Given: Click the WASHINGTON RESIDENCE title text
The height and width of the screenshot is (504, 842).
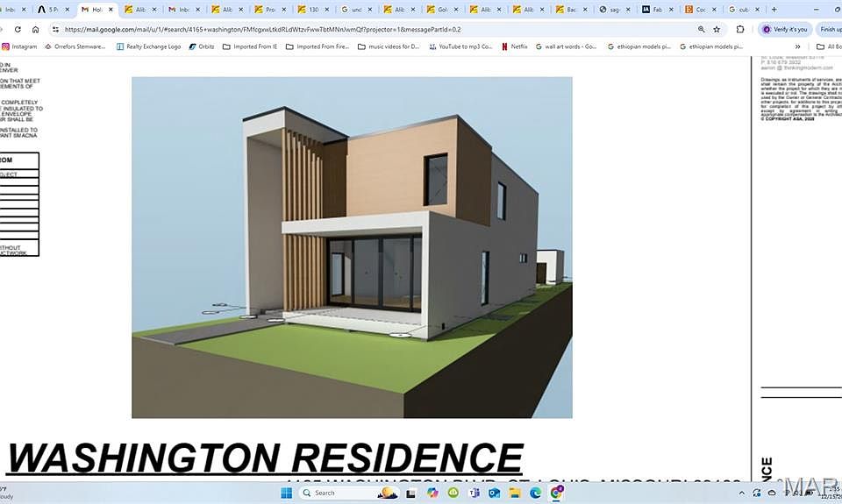Looking at the screenshot, I should pos(265,458).
